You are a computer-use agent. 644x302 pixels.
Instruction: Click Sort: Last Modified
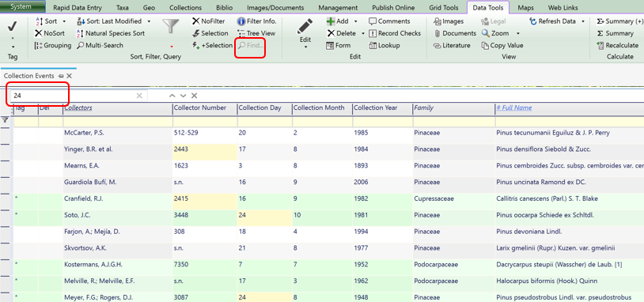pyautogui.click(x=109, y=21)
